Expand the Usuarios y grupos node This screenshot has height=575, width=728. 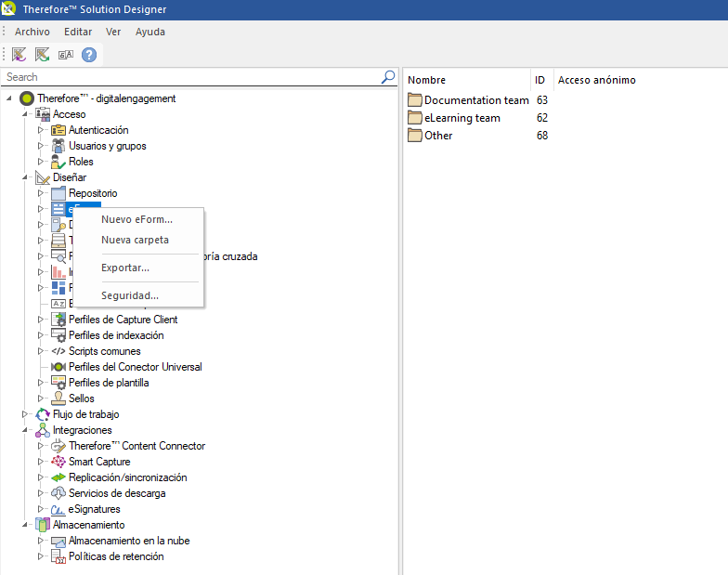[x=41, y=146]
